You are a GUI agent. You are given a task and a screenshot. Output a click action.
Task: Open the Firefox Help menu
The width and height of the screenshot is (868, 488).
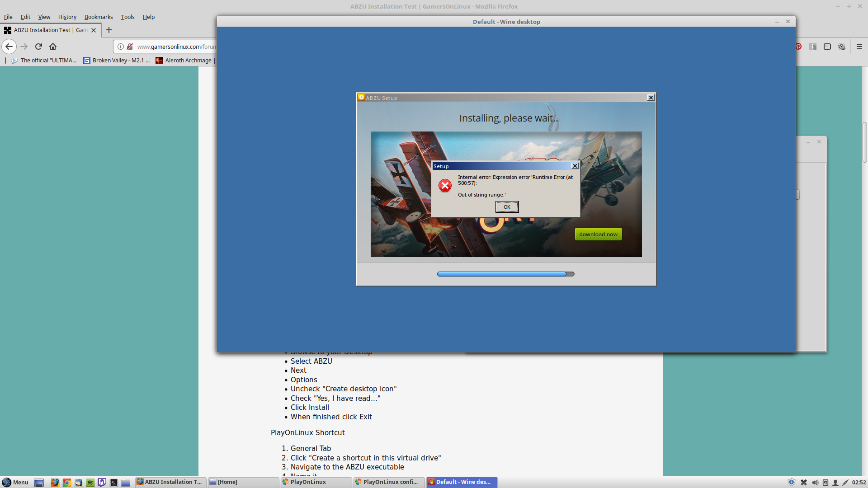click(x=149, y=17)
